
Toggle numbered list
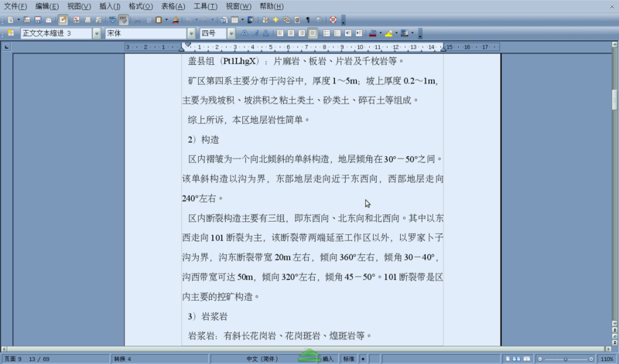coord(327,33)
